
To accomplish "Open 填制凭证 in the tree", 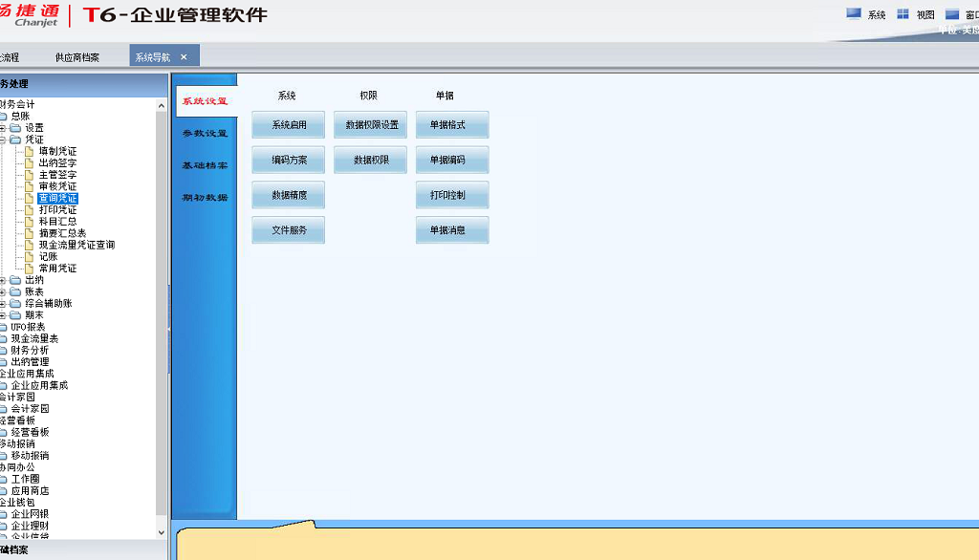I will 58,151.
